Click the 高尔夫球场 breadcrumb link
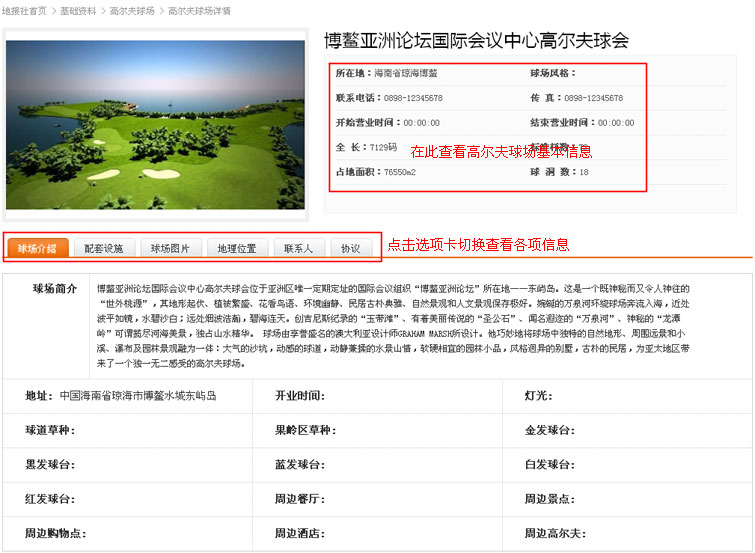The image size is (755, 553). pos(132,10)
